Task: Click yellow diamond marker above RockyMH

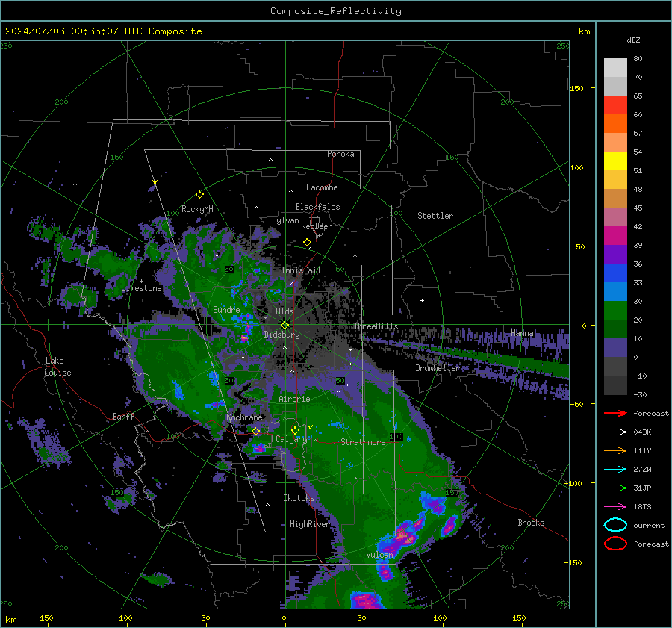Action: [x=199, y=195]
